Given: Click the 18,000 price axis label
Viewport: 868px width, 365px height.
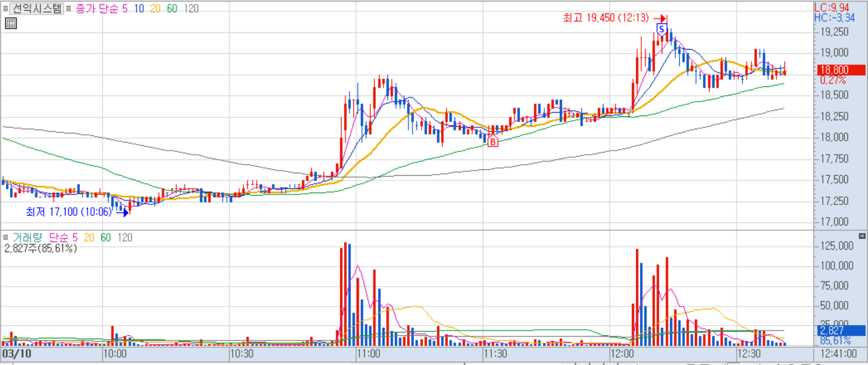Looking at the screenshot, I should click(834, 137).
